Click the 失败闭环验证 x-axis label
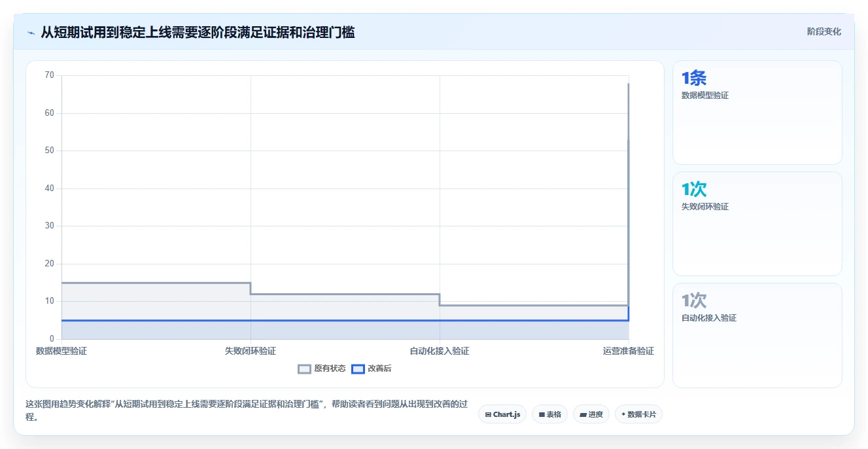This screenshot has width=868, height=449. (x=251, y=351)
